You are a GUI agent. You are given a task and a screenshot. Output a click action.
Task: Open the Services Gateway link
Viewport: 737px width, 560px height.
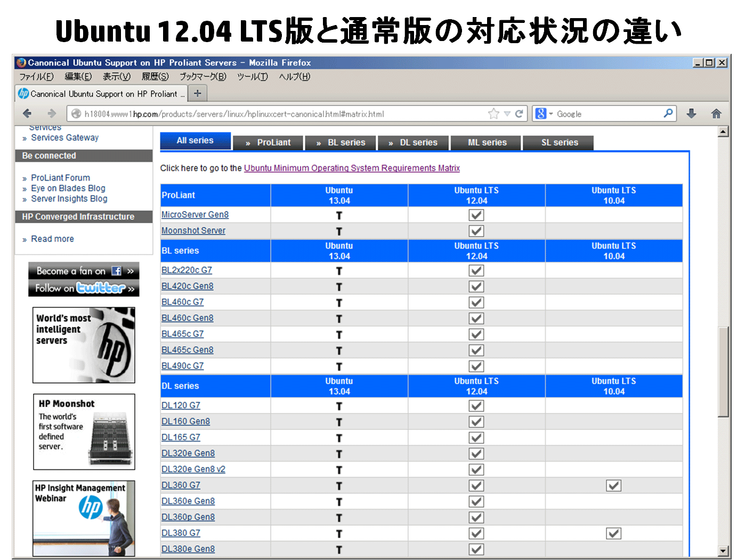[x=64, y=137]
